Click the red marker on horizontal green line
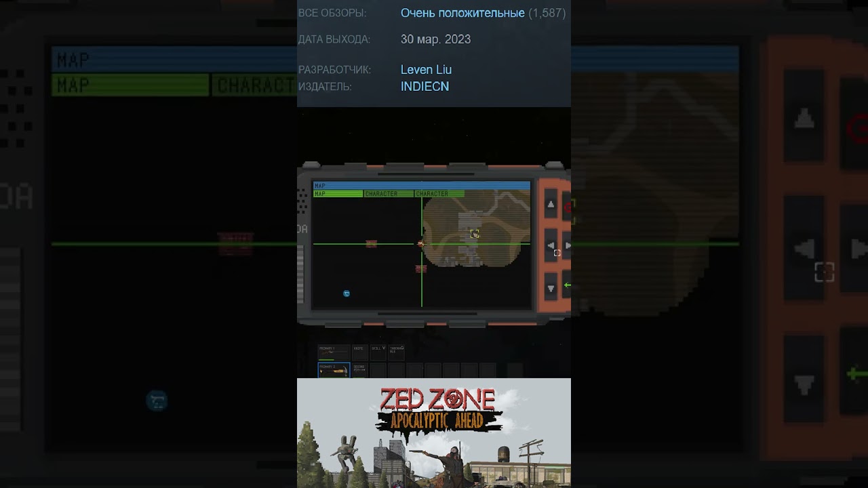 (x=372, y=244)
